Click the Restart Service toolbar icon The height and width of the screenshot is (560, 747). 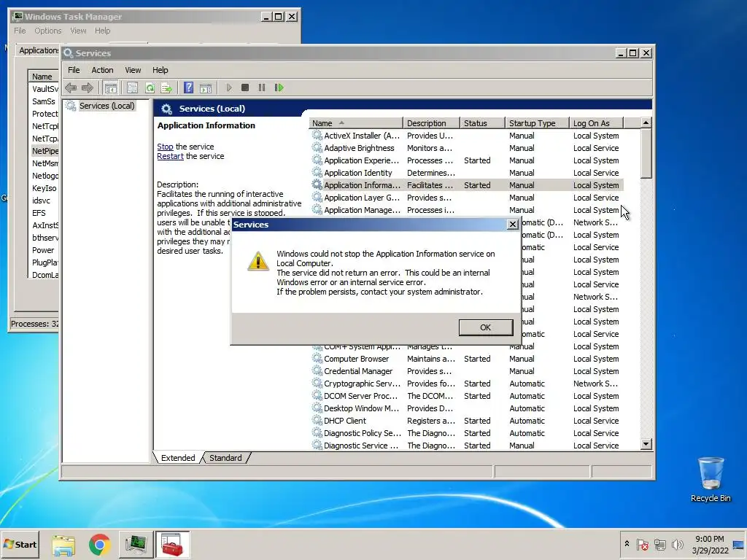coord(279,87)
